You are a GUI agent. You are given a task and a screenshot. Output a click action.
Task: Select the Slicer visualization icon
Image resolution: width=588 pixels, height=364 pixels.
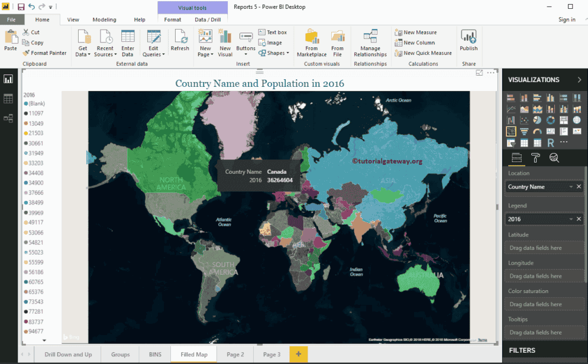(x=511, y=142)
